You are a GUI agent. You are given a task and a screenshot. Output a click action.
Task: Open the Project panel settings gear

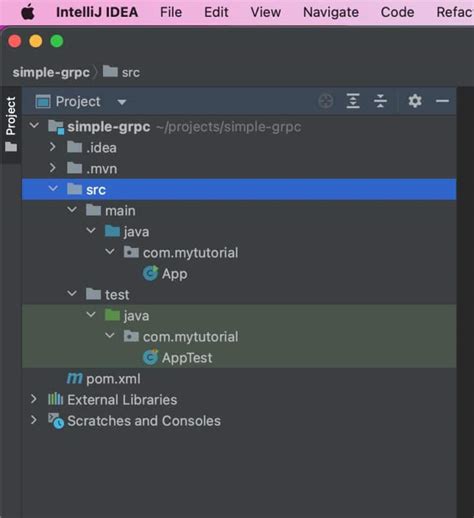415,101
